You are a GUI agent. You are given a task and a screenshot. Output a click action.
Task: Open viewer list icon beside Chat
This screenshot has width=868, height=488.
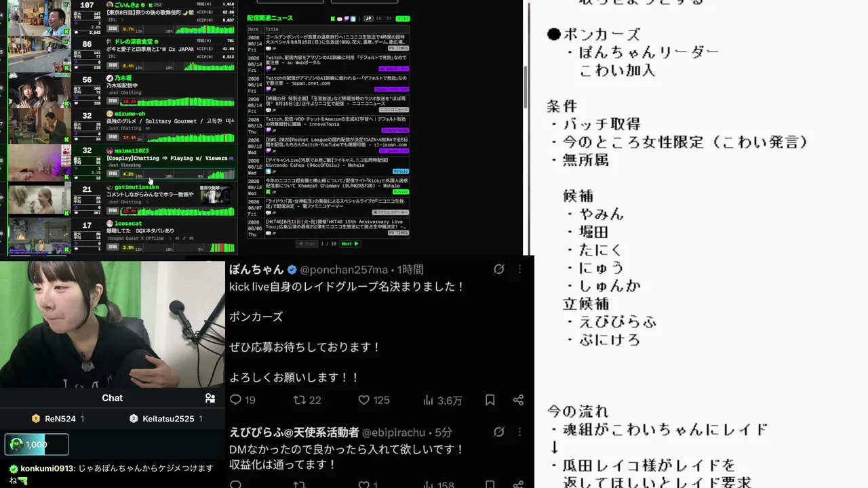point(210,399)
